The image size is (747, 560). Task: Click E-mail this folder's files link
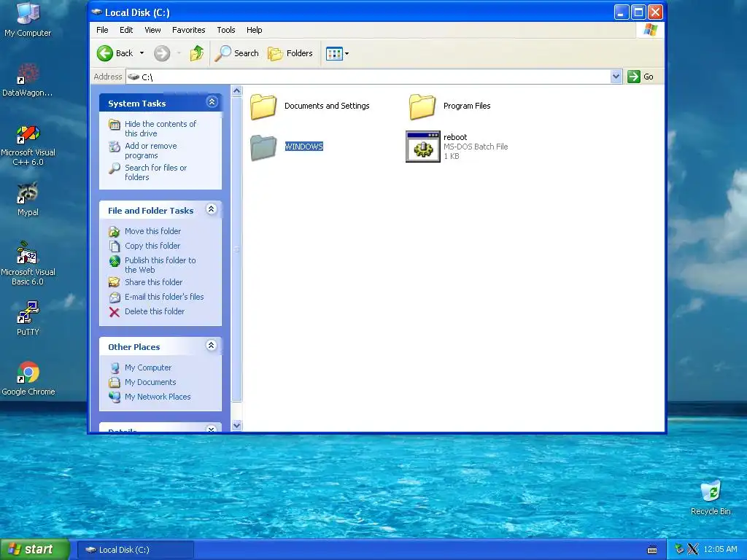164,297
